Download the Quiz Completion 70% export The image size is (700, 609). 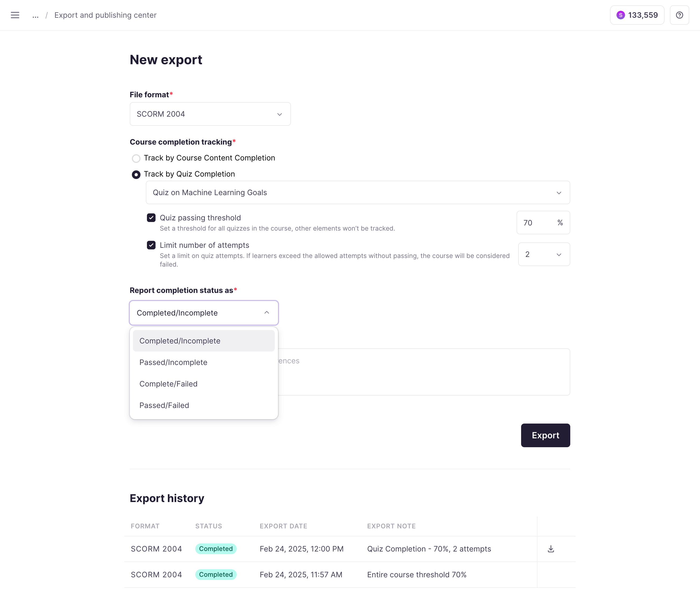551,549
